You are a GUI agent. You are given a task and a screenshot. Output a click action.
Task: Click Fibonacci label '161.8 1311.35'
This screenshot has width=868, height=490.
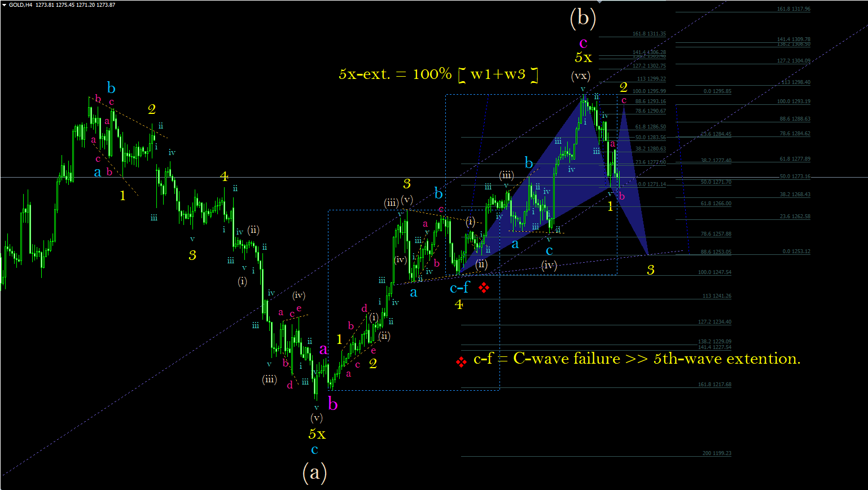pyautogui.click(x=649, y=34)
